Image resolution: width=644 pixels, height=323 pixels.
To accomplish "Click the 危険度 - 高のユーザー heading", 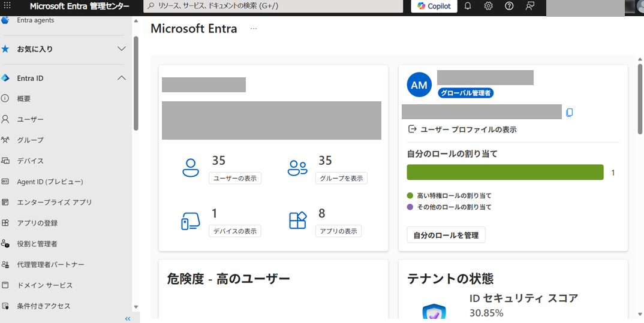I will click(x=229, y=279).
